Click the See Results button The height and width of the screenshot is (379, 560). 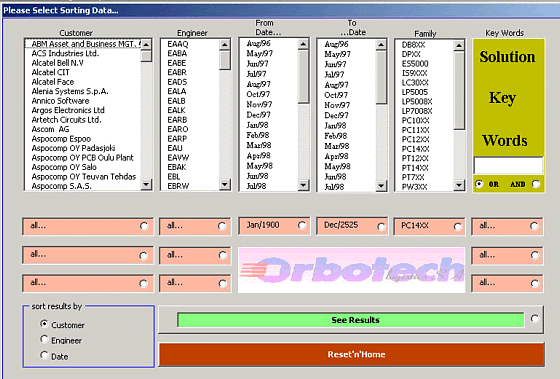pos(350,320)
